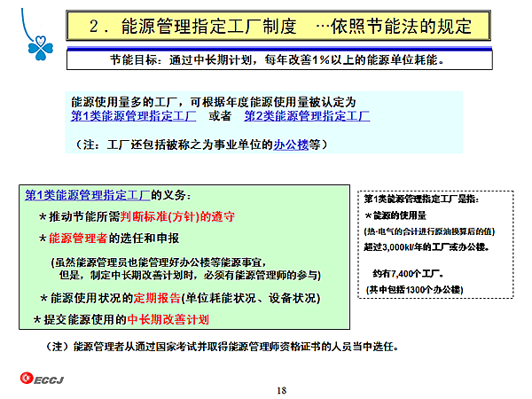Screen dimensions: 532x399
Task: Open the 第2类能源管理指定工厂 link
Action: pyautogui.click(x=307, y=115)
